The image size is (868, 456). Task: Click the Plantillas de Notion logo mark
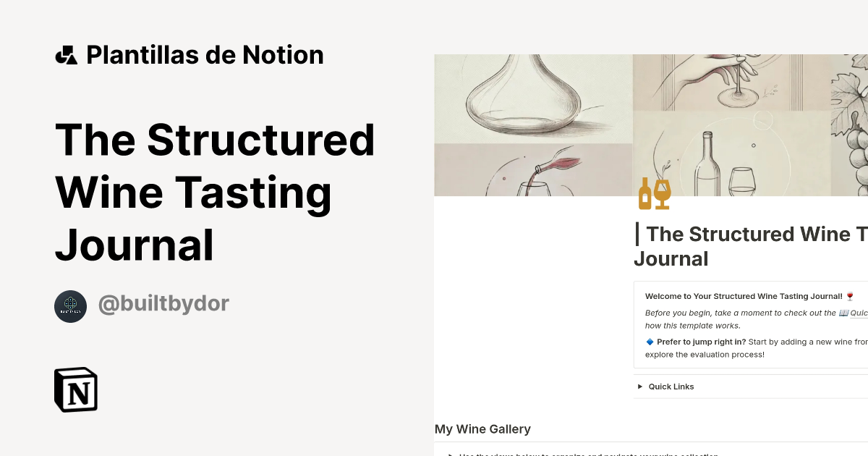[66, 54]
